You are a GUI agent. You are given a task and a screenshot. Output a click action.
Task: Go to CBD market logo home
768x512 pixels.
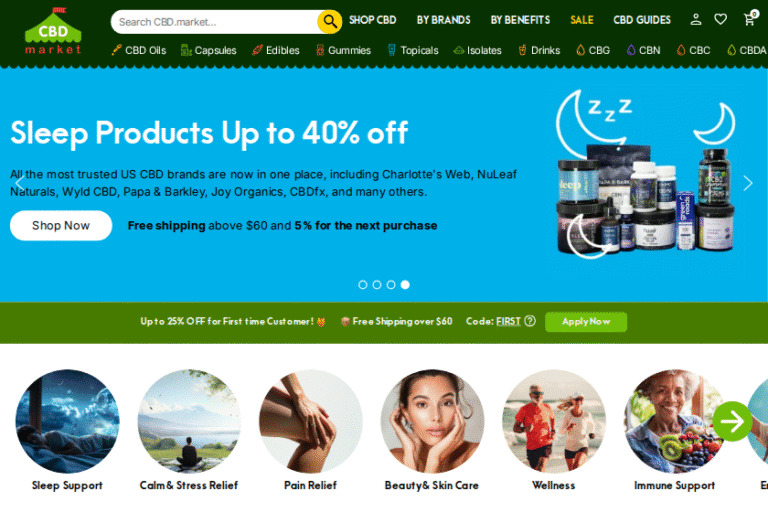53,30
